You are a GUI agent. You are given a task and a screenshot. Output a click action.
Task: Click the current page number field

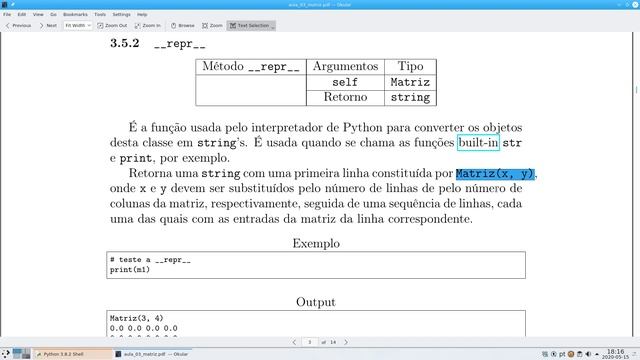pyautogui.click(x=310, y=342)
